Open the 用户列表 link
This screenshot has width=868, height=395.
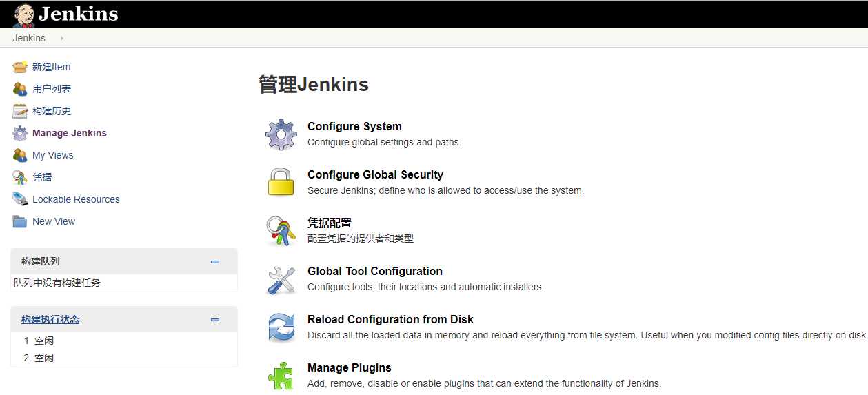tap(52, 89)
